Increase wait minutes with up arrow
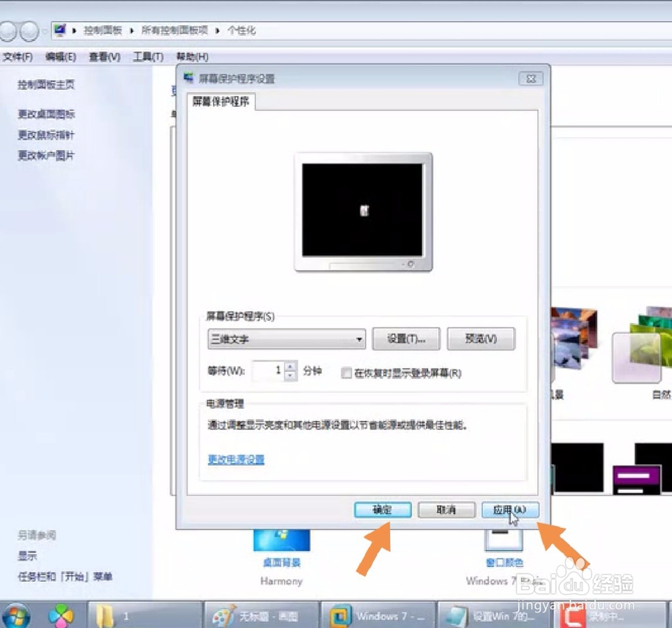The width and height of the screenshot is (672, 628). coord(290,366)
